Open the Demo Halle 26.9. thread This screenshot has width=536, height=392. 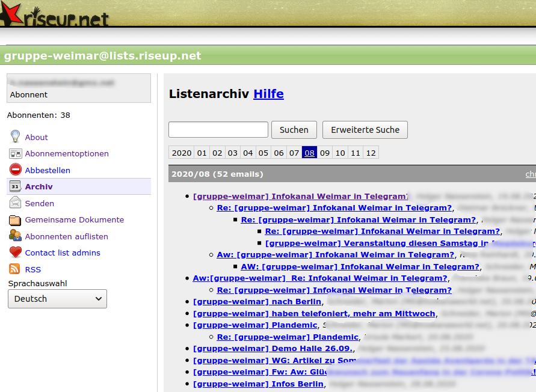tap(274, 349)
